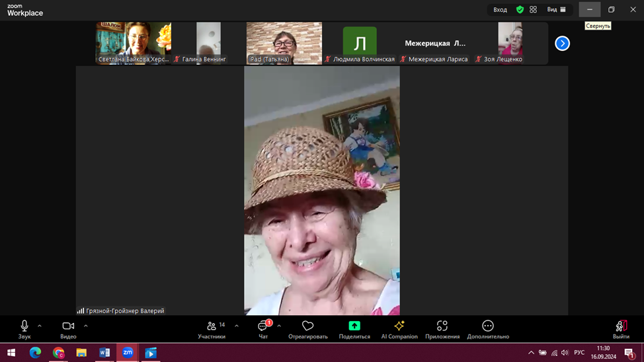Open Microsoft Word from the taskbar
The width and height of the screenshot is (644, 362).
[x=104, y=353]
